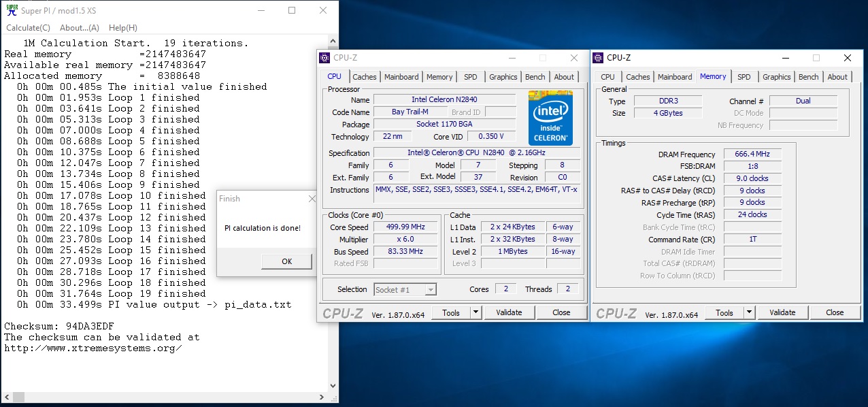Click the Command Rate 1T value
The image size is (868, 407).
(752, 239)
